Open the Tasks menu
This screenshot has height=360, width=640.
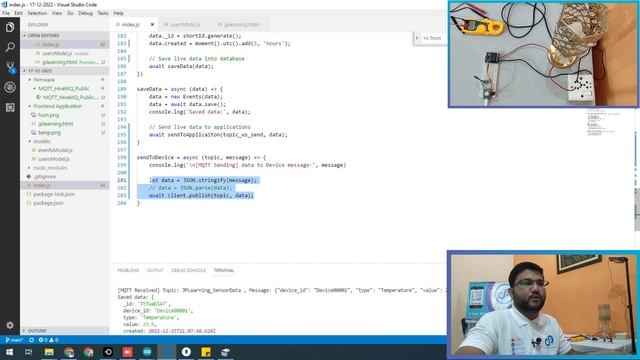point(103,13)
